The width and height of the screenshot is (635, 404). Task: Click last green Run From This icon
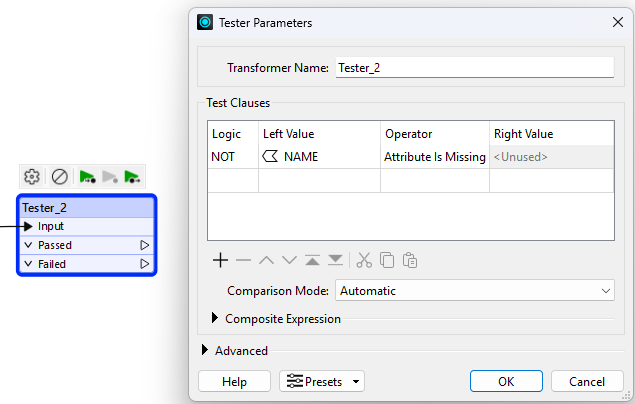[132, 177]
